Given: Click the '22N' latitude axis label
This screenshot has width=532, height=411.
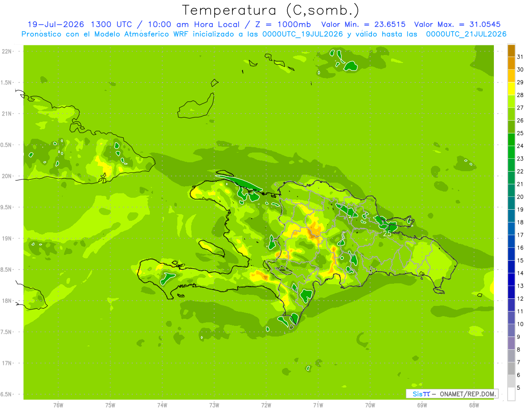Looking at the screenshot, I should pyautogui.click(x=7, y=51).
